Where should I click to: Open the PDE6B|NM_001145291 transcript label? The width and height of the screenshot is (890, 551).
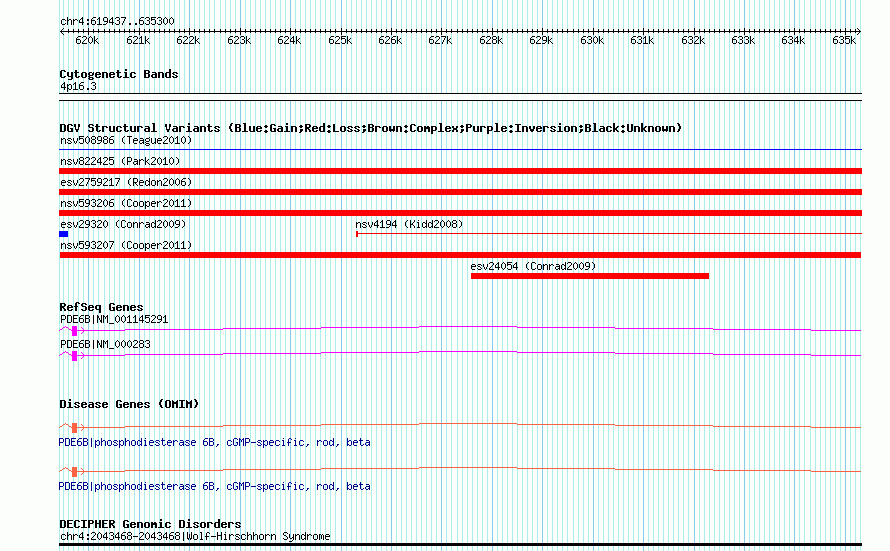click(114, 319)
